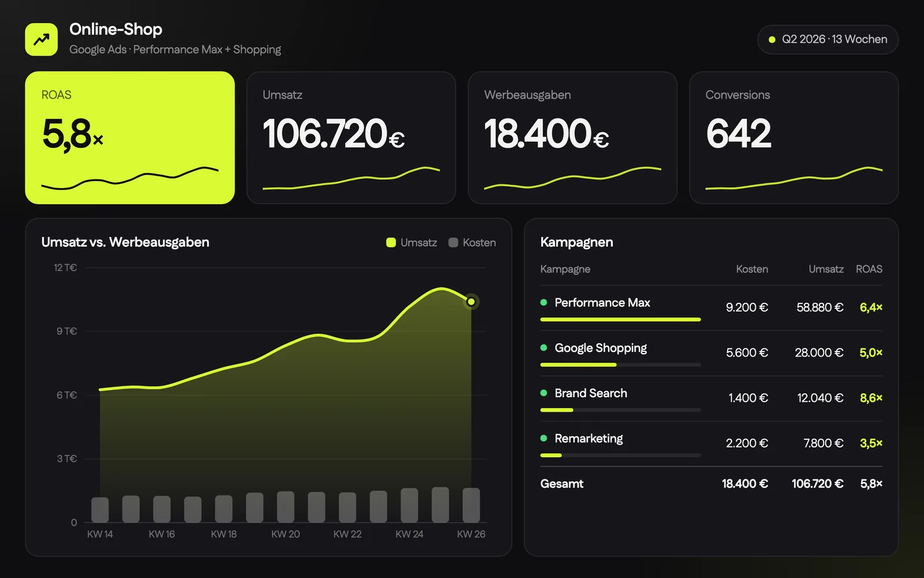Click the 9 T€ axis label
The width and height of the screenshot is (924, 578).
(66, 331)
